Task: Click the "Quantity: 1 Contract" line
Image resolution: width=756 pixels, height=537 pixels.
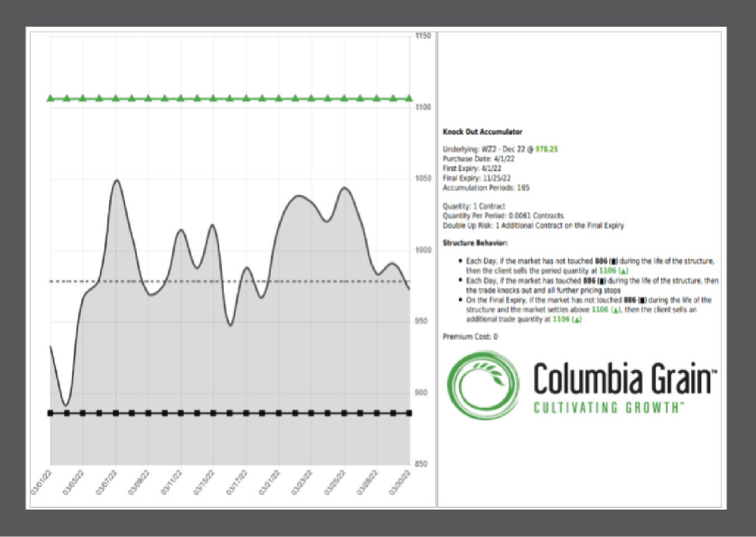Action: (474, 206)
